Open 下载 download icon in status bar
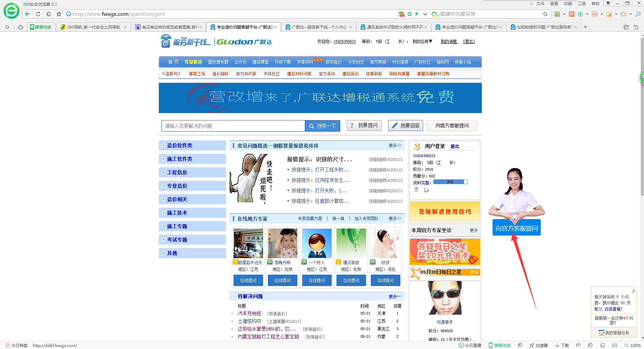 pos(557,345)
